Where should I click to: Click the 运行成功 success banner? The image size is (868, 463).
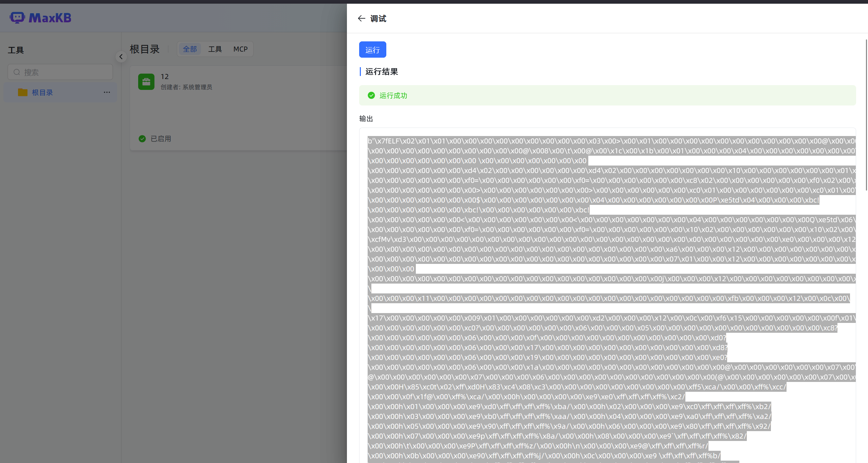[607, 95]
